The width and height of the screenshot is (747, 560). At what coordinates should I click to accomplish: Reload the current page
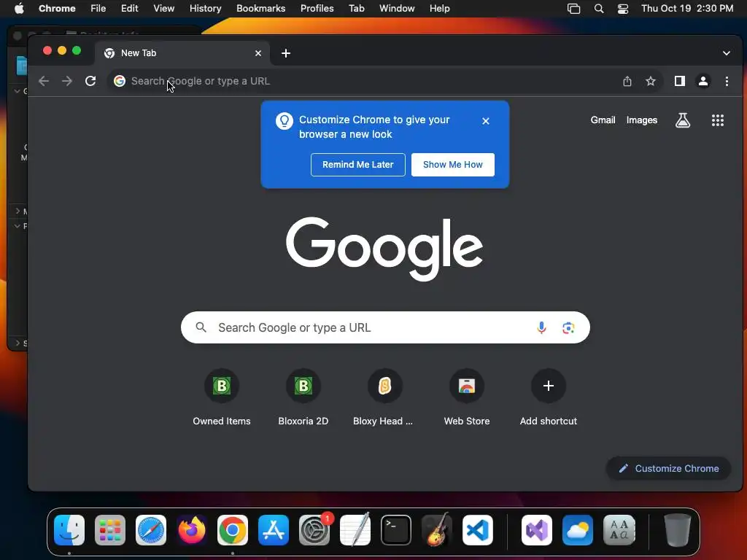click(x=90, y=81)
